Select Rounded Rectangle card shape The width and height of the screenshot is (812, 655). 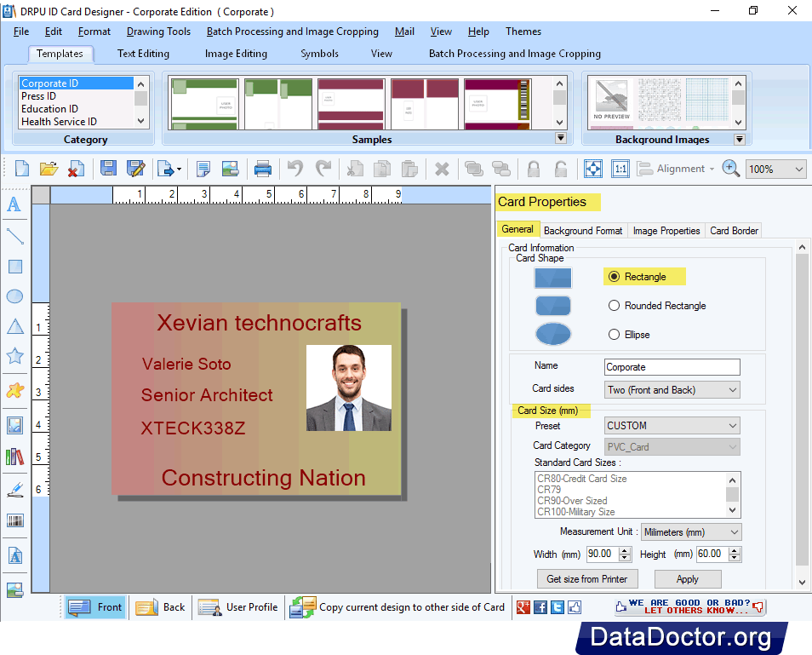pyautogui.click(x=614, y=306)
